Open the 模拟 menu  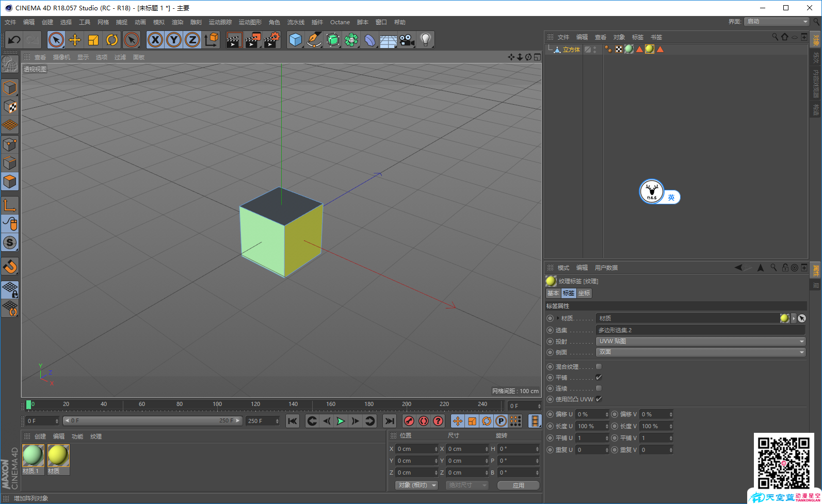tap(159, 22)
